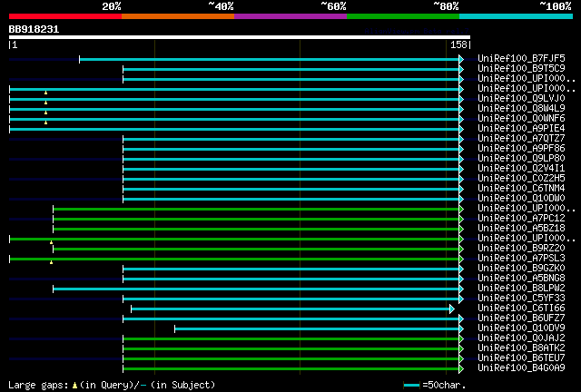Open hit UniRef100_B9GZK0
Screen dimensions: 581x392
[x=521, y=269]
